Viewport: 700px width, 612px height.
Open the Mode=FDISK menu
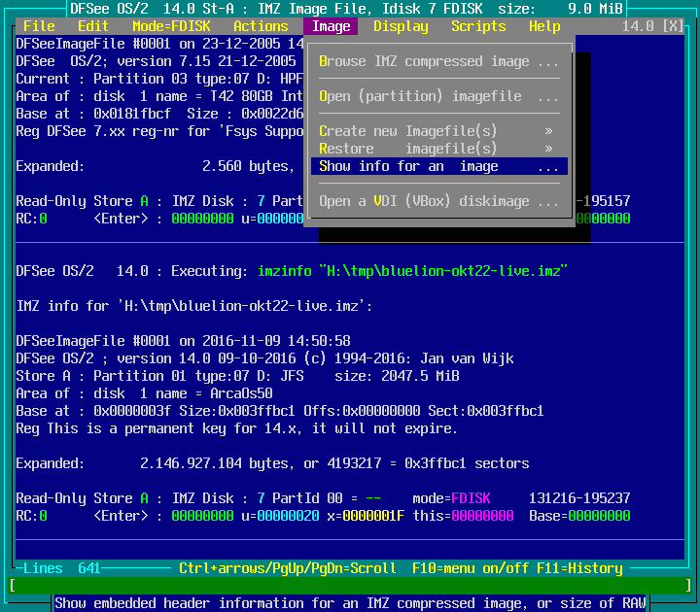click(171, 26)
